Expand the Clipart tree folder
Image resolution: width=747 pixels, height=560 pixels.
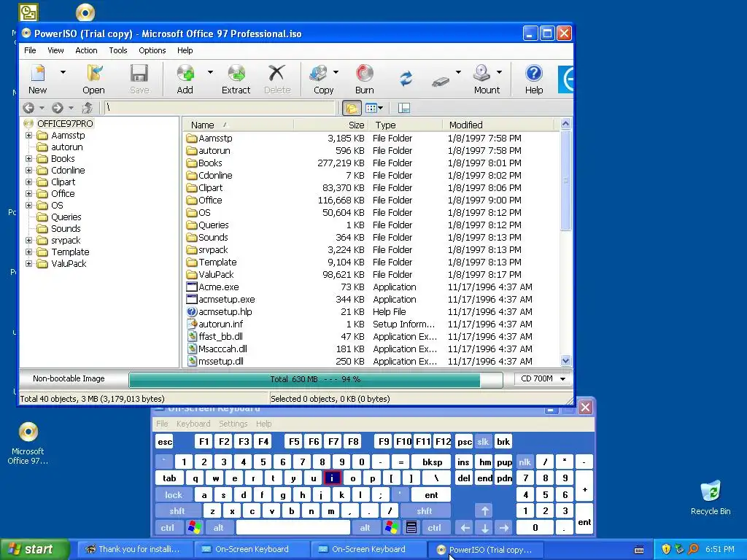(x=28, y=182)
